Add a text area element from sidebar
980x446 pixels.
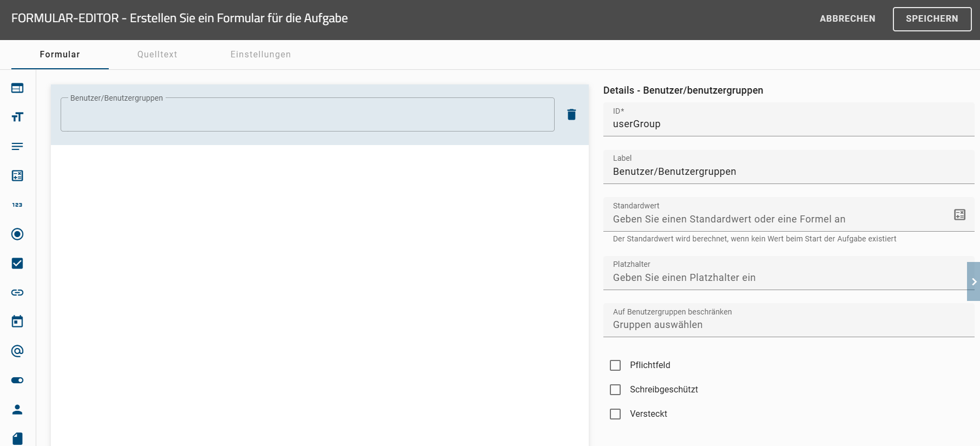[17, 146]
